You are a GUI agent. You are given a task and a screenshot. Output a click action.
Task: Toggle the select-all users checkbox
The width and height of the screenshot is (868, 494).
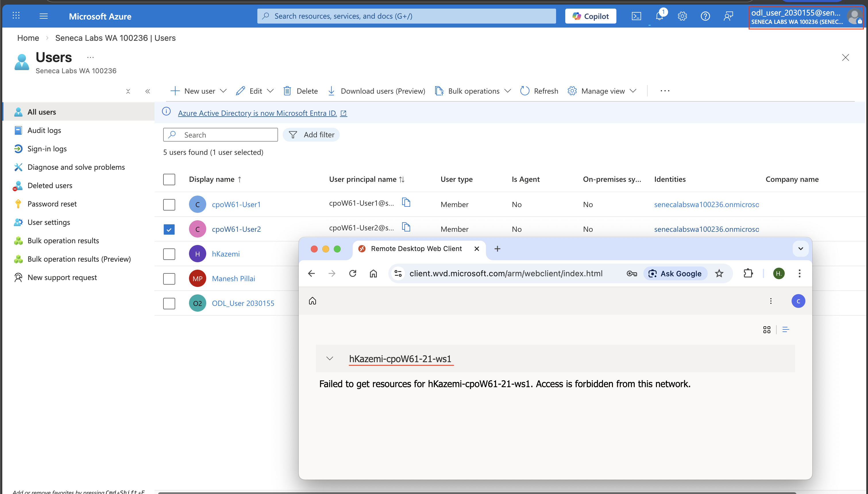[x=169, y=179]
